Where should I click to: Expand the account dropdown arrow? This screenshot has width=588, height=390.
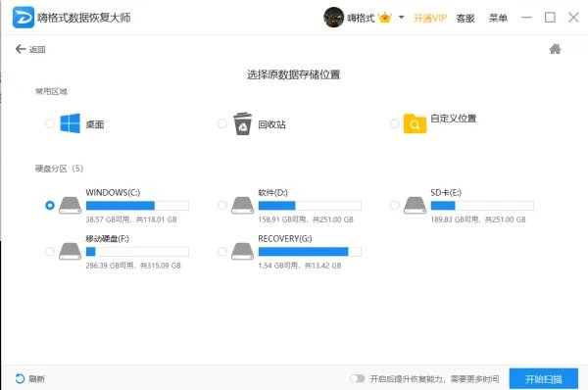click(401, 18)
